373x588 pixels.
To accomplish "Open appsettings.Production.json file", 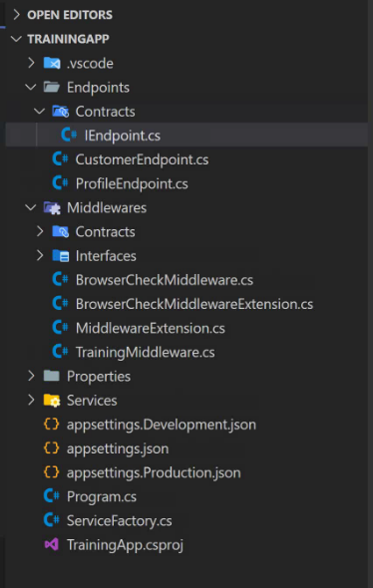I will [x=154, y=472].
